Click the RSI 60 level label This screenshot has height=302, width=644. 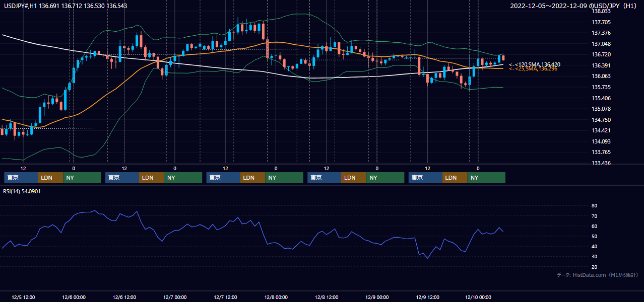point(594,226)
